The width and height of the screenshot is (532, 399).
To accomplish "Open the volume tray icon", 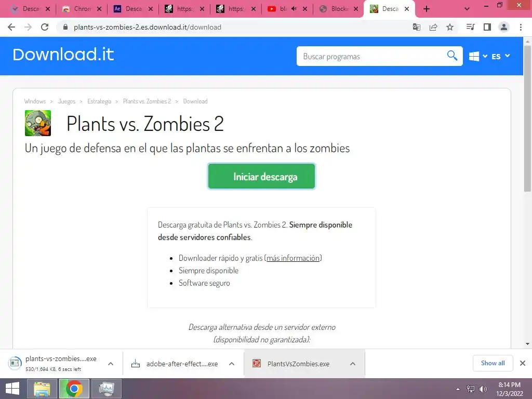I will point(483,389).
